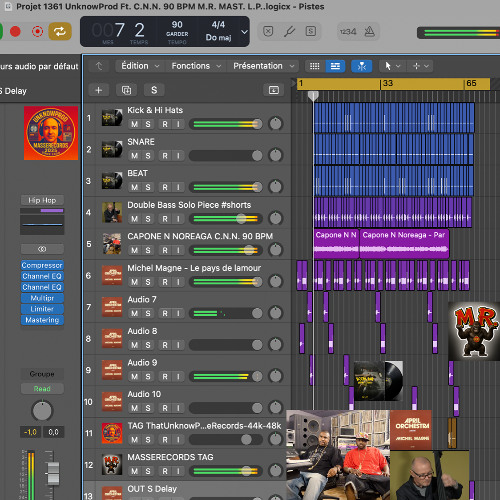
Task: Click the 4/4 time signature display
Action: pyautogui.click(x=218, y=25)
